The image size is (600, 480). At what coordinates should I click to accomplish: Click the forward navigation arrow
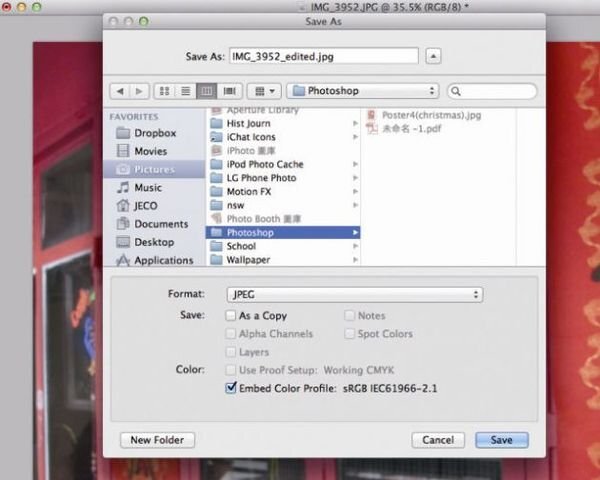pyautogui.click(x=139, y=91)
